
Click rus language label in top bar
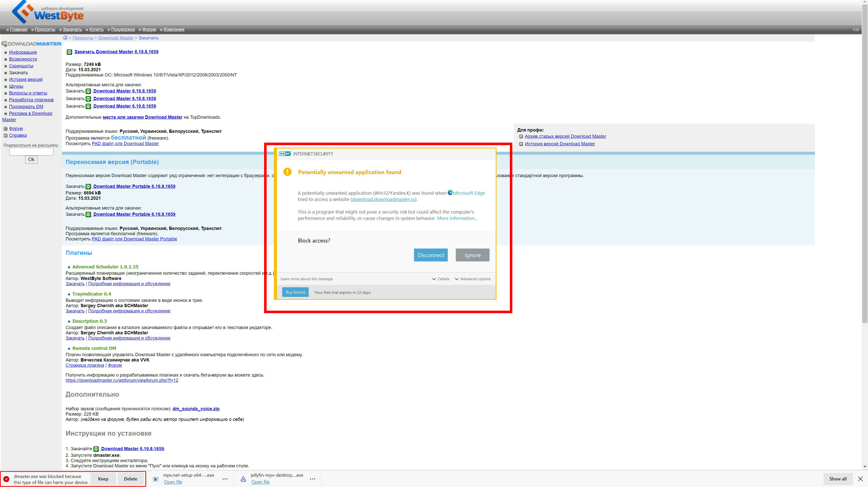[855, 29]
